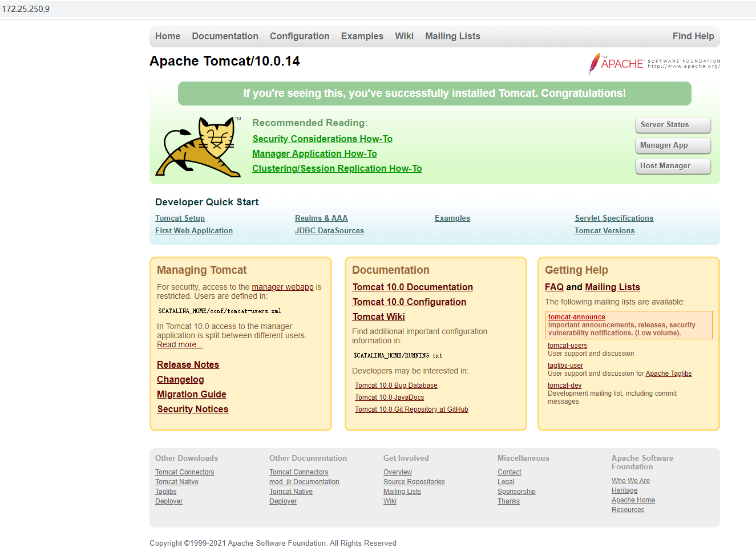756x556 pixels.
Task: Open the Legal link under Miscellaneous
Action: (x=506, y=482)
